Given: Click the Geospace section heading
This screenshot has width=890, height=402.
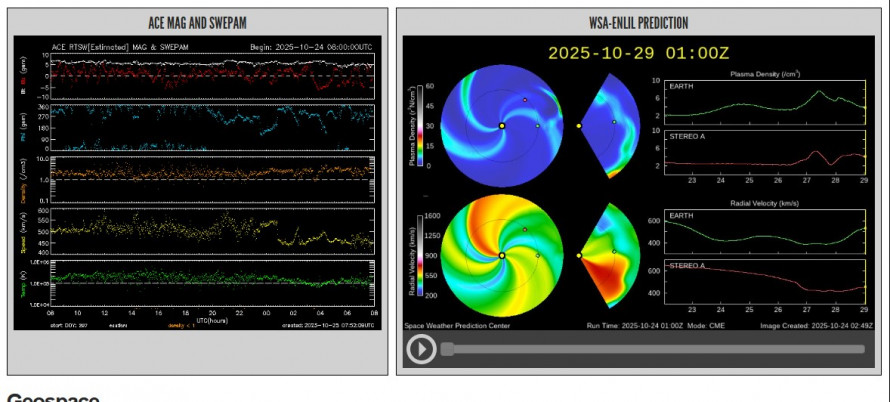Looking at the screenshot, I should (53, 397).
